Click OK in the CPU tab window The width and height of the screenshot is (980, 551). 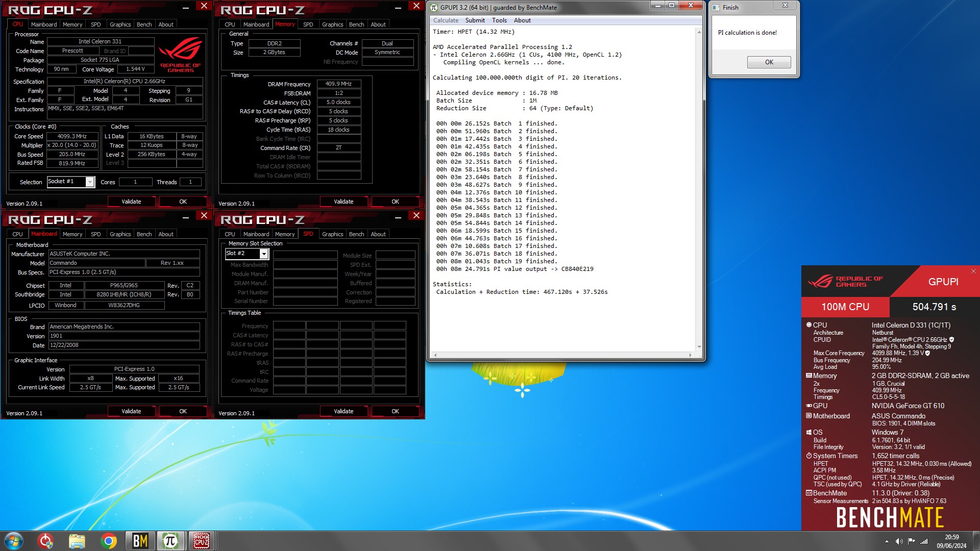tap(183, 202)
